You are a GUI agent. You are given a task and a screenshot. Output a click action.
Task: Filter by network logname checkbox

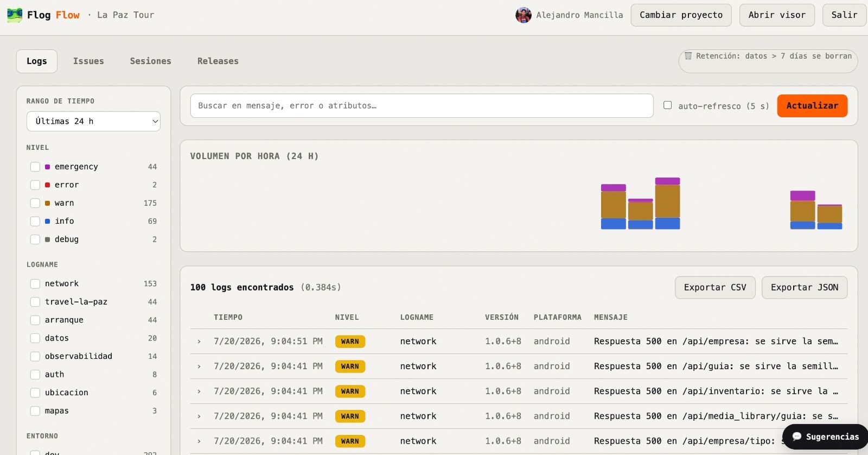pos(35,284)
